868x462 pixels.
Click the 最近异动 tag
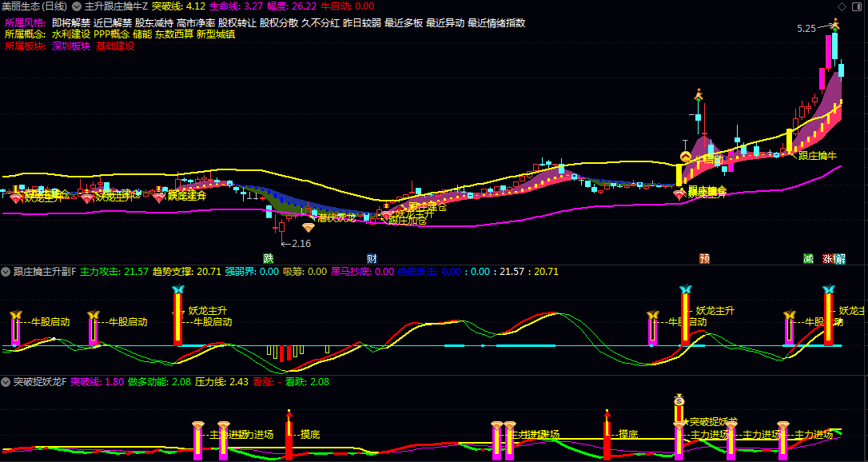point(445,23)
